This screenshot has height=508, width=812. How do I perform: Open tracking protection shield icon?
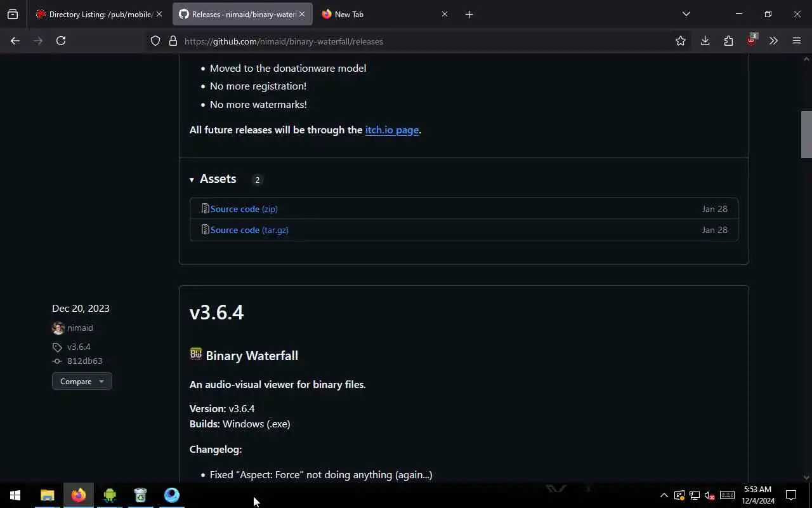[155, 41]
